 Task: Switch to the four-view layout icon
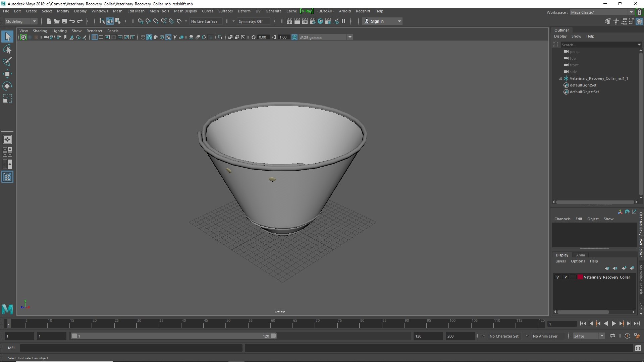click(7, 152)
